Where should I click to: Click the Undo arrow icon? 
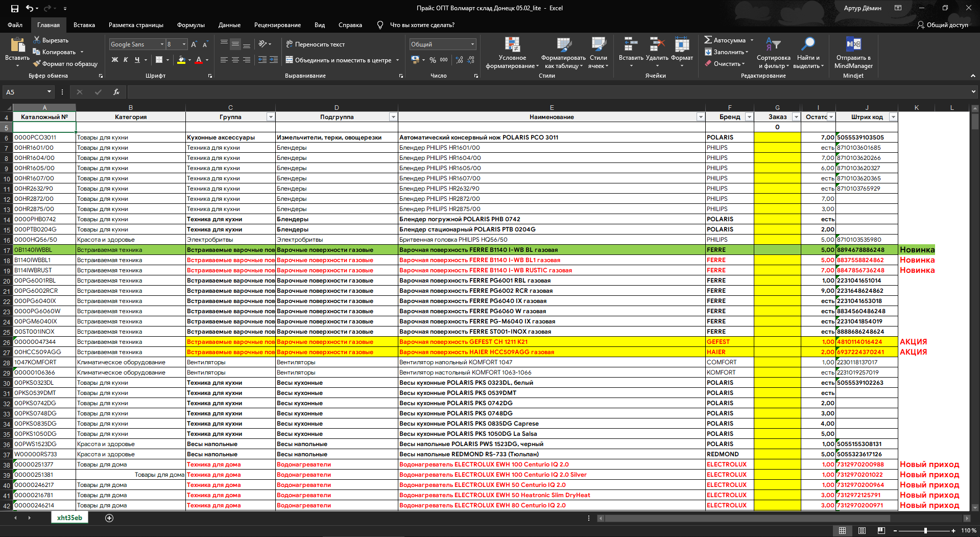coord(30,8)
